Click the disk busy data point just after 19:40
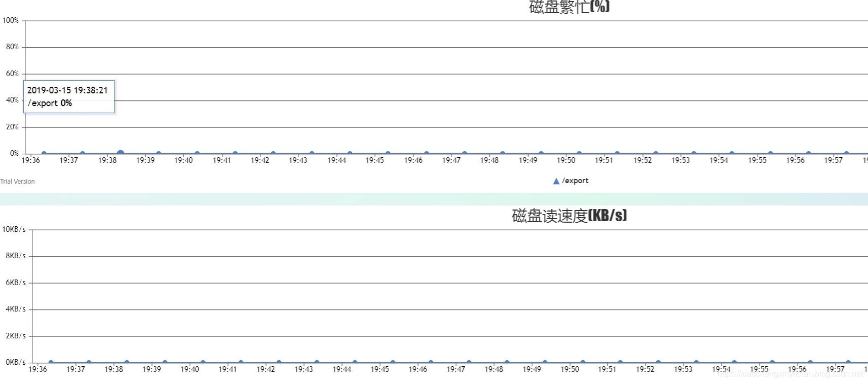Screen dimensions: 868x383 tap(197, 153)
